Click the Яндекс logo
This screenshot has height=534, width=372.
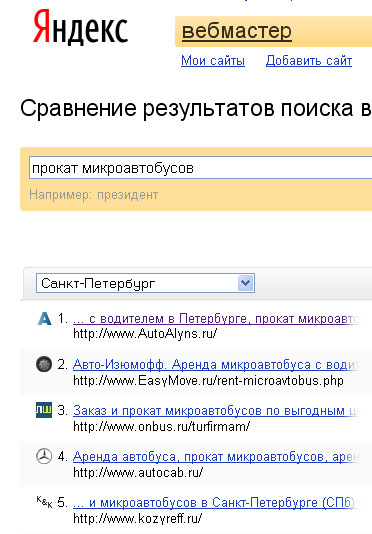pyautogui.click(x=80, y=28)
